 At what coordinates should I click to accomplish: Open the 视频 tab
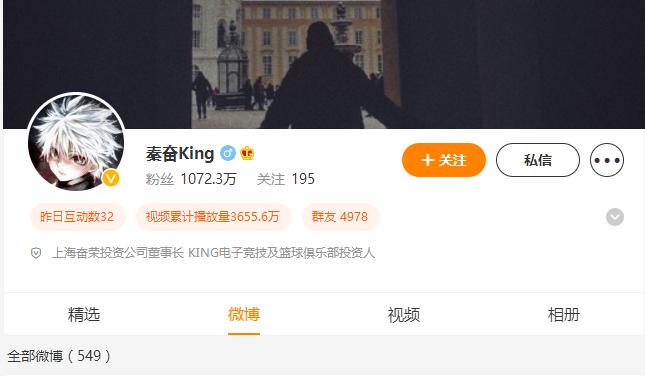(x=404, y=315)
